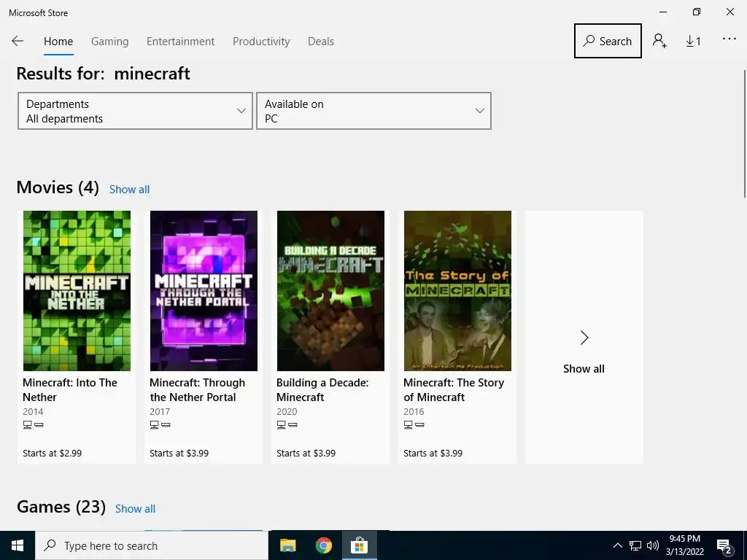Launch Google Chrome from the taskbar
The image size is (747, 560).
[323, 545]
